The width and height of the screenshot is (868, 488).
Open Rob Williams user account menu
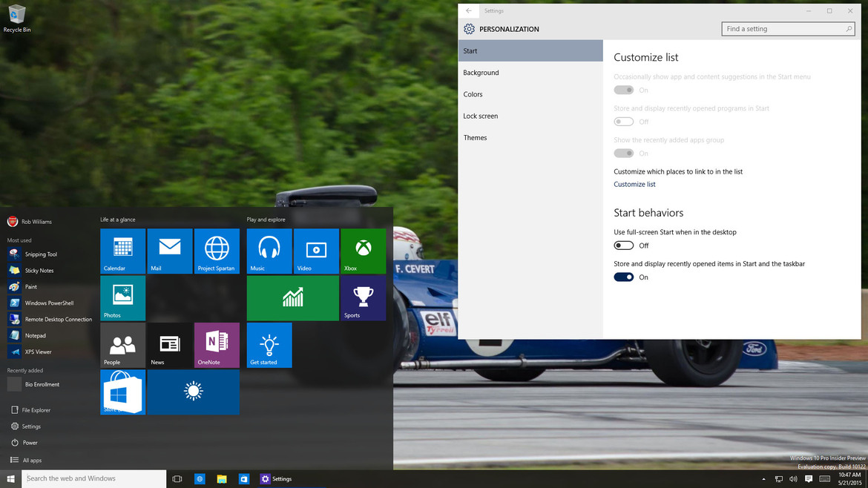pyautogui.click(x=30, y=221)
